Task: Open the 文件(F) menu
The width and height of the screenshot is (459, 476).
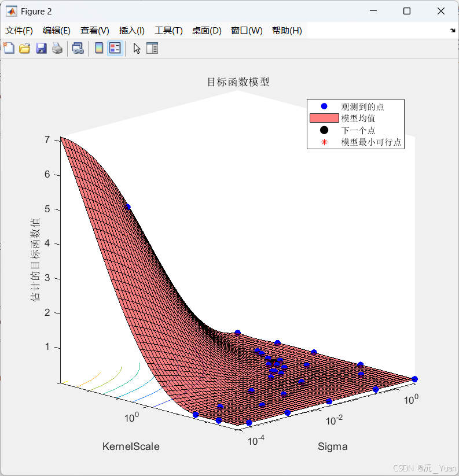Action: [x=19, y=31]
